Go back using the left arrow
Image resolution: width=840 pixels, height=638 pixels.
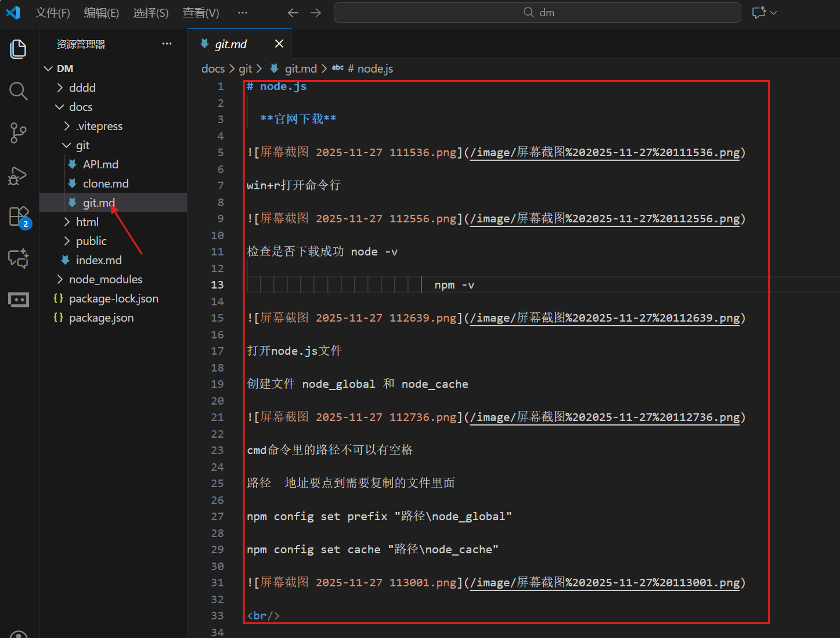pyautogui.click(x=293, y=13)
